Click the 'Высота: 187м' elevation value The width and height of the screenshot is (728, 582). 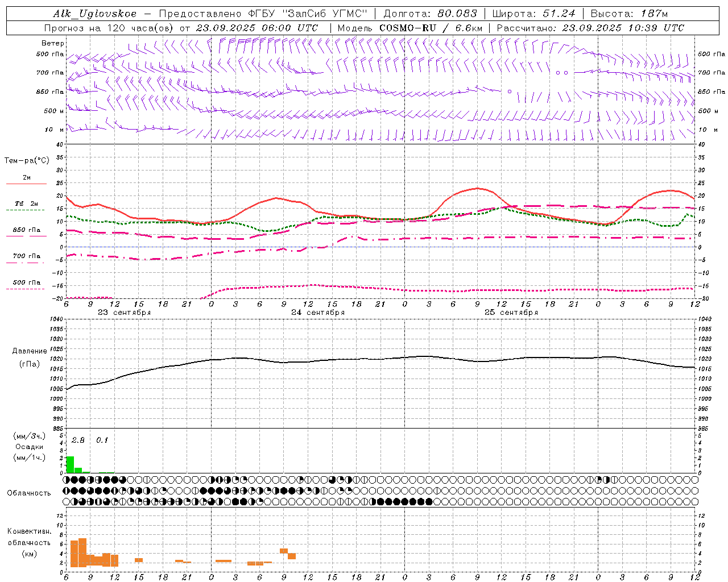(629, 14)
